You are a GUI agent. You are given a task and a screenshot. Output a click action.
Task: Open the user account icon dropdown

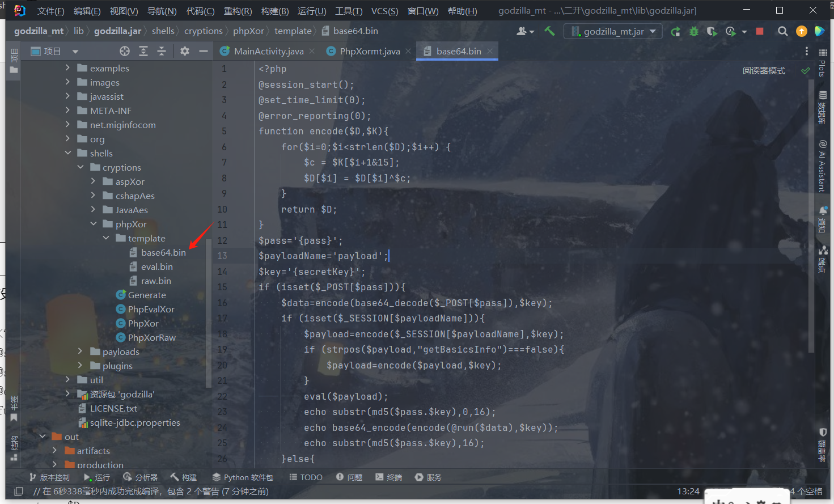coord(525,31)
